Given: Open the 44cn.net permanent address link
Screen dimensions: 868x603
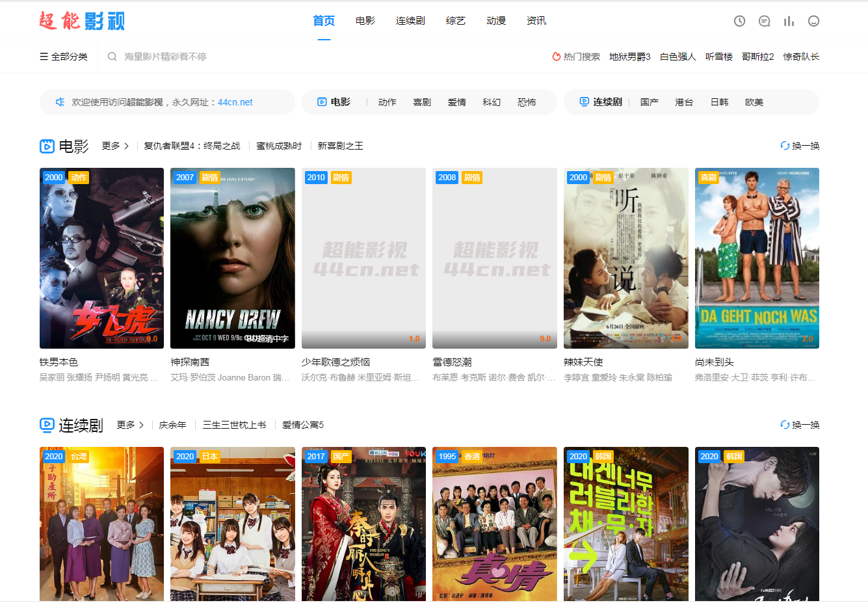Looking at the screenshot, I should click(x=235, y=102).
